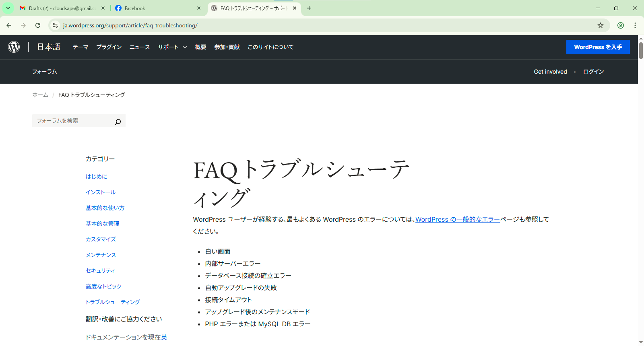The height and width of the screenshot is (346, 644).
Task: Open the tab search dropdown arrow
Action: pos(8,8)
